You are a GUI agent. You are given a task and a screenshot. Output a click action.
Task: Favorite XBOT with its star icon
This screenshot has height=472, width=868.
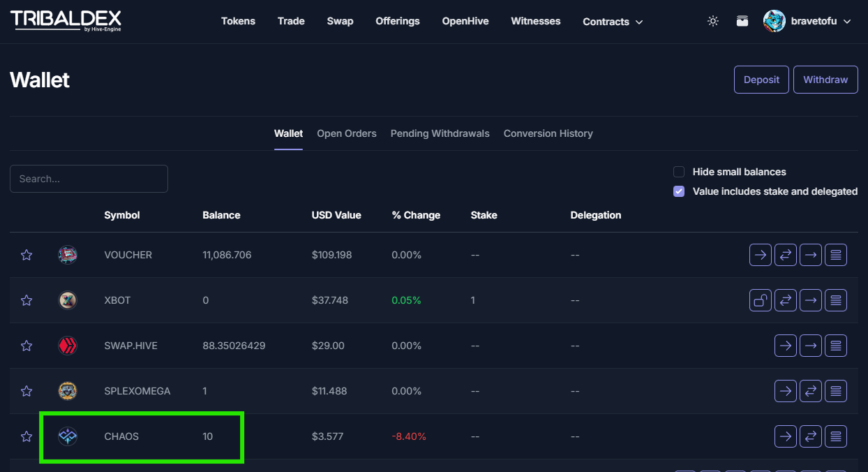[x=27, y=300]
